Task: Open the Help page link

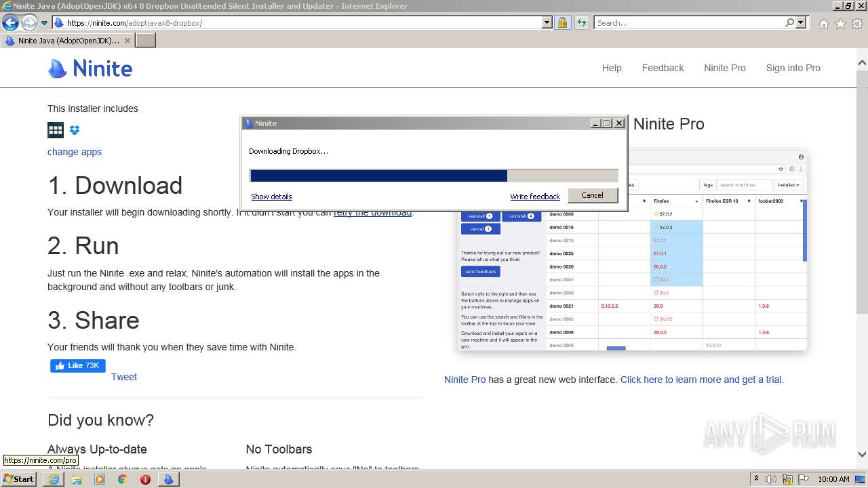Action: tap(612, 68)
